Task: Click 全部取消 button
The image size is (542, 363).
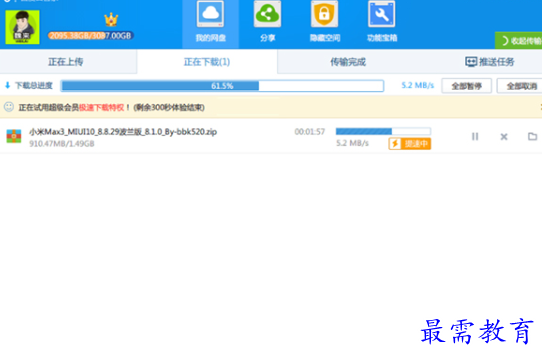Action: coord(520,86)
